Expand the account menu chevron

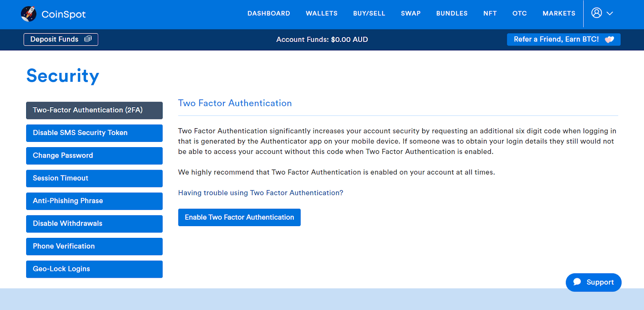click(610, 13)
